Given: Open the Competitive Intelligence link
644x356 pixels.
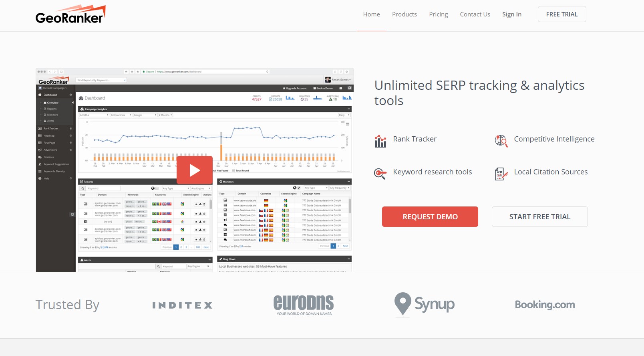Looking at the screenshot, I should point(554,139).
